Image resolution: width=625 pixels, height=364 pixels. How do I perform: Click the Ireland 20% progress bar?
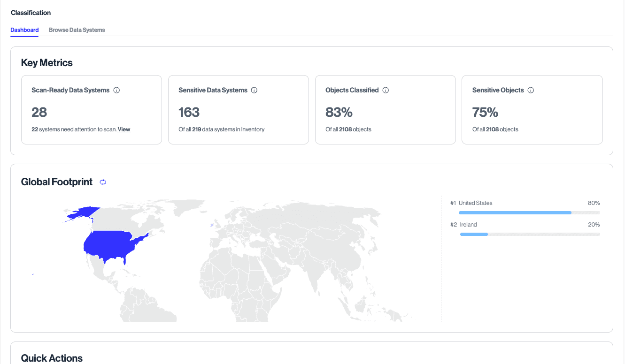pos(529,234)
